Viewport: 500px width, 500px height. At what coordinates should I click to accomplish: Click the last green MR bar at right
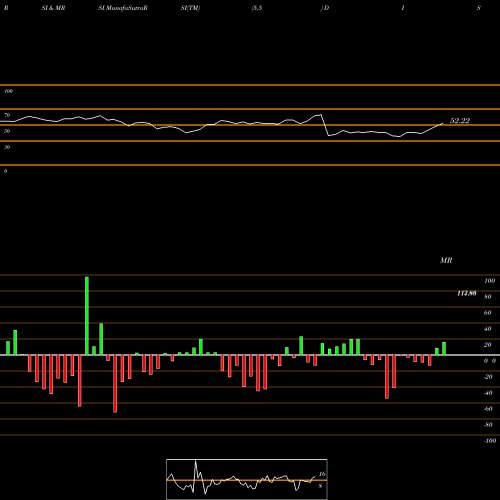(444, 349)
